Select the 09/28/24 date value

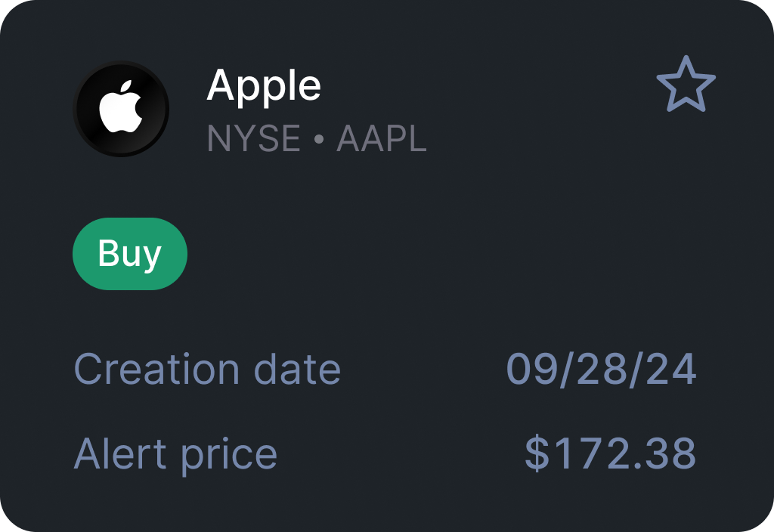601,369
